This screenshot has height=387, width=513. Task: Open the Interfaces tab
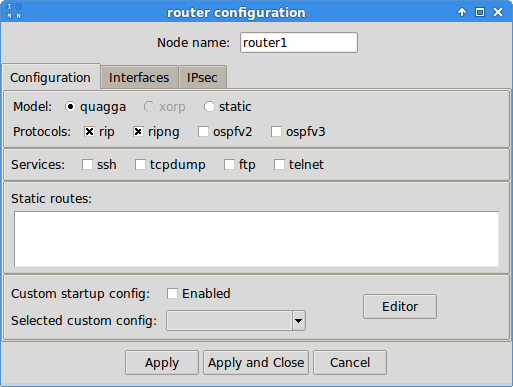(139, 78)
